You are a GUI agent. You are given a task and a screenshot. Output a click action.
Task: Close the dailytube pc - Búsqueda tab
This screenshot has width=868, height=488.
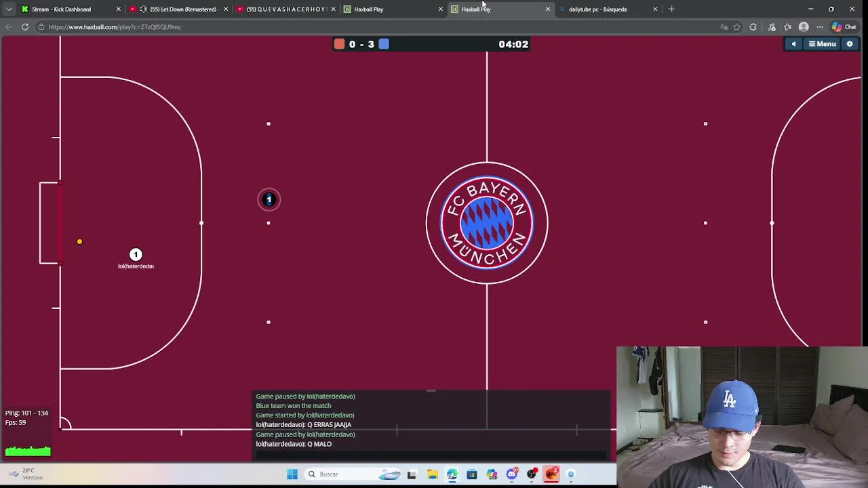(655, 9)
